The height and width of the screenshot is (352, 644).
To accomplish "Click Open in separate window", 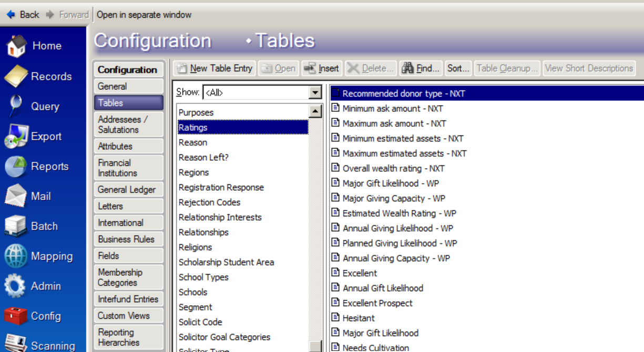I will [144, 15].
